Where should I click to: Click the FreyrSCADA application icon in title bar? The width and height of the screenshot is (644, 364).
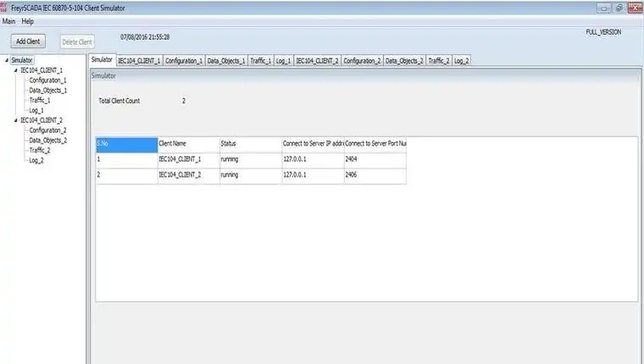3,8
